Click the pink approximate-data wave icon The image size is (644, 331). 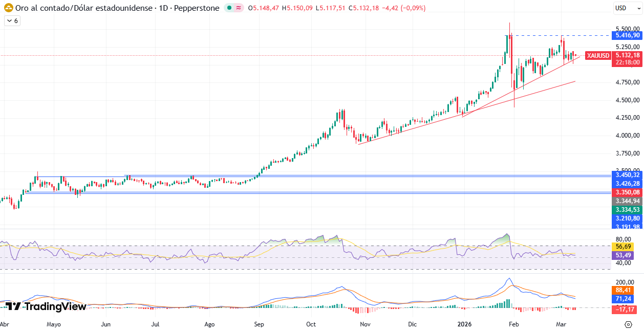[x=239, y=8]
